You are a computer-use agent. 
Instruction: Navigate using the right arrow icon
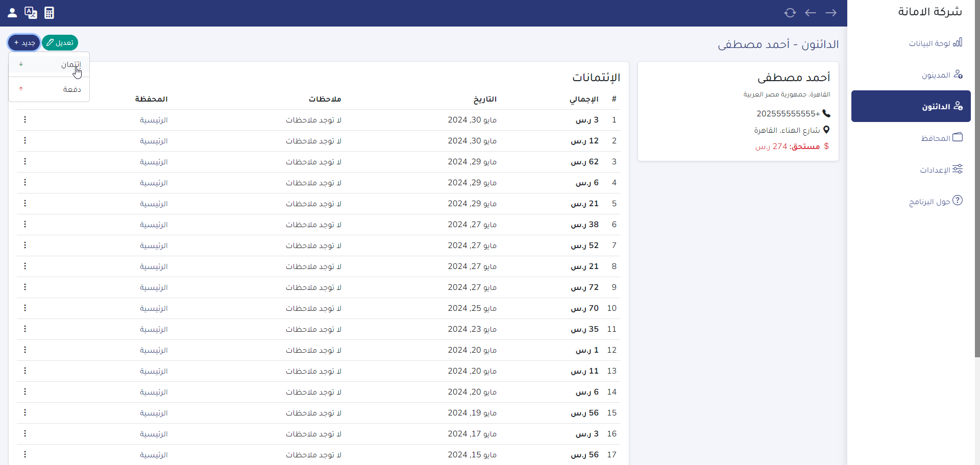(x=830, y=13)
